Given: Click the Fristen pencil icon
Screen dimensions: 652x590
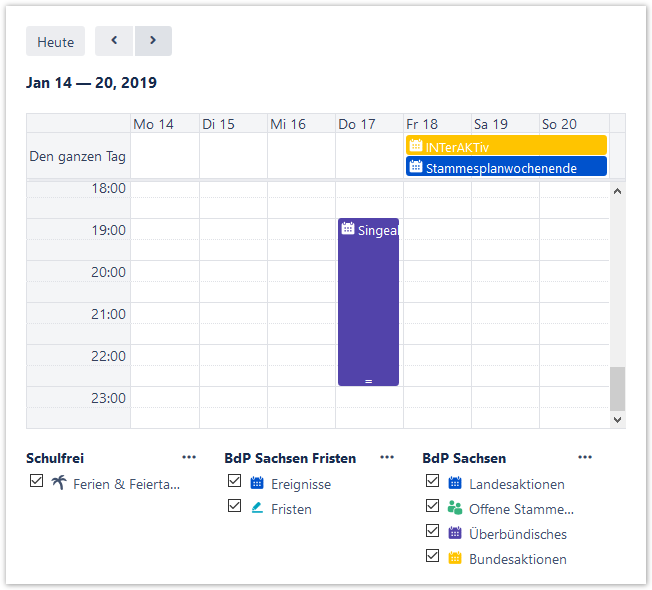Looking at the screenshot, I should tap(257, 508).
